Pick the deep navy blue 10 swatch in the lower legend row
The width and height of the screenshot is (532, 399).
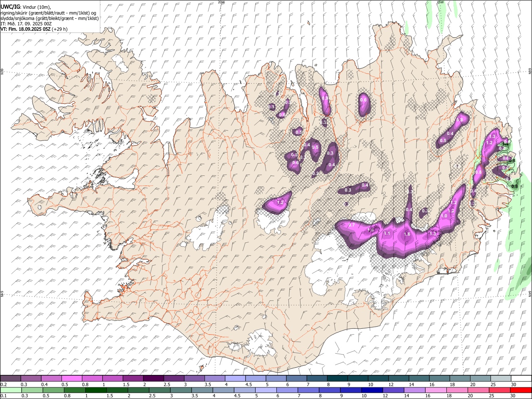tap(372, 390)
